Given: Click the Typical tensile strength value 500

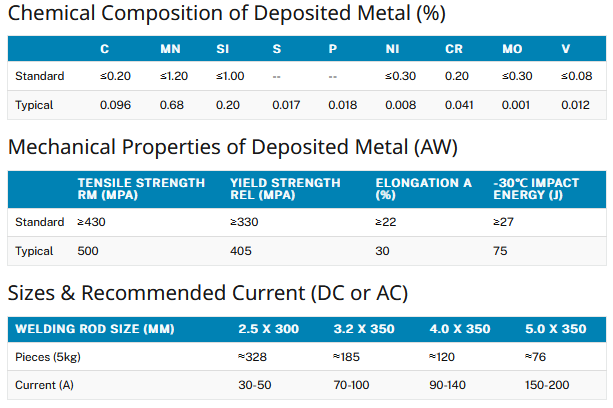Looking at the screenshot, I should (x=90, y=251).
